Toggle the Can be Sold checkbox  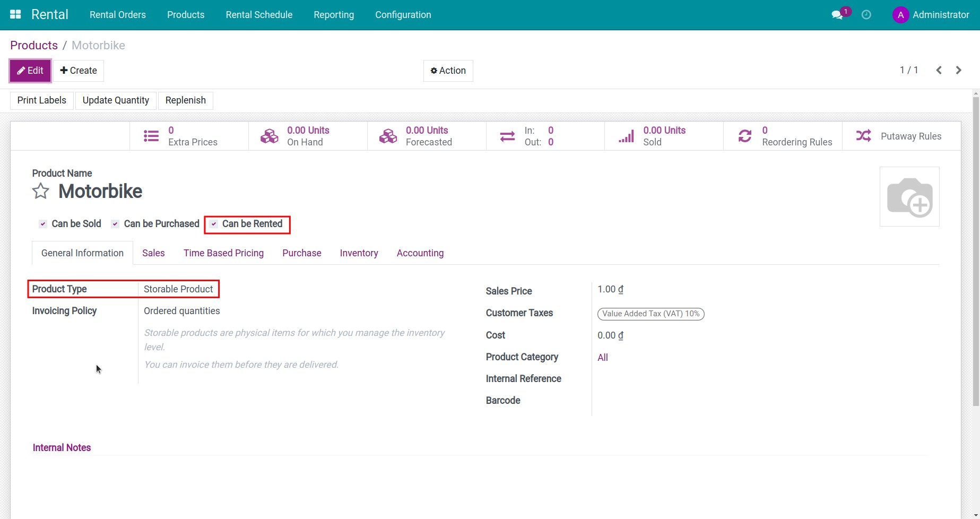[x=42, y=223]
